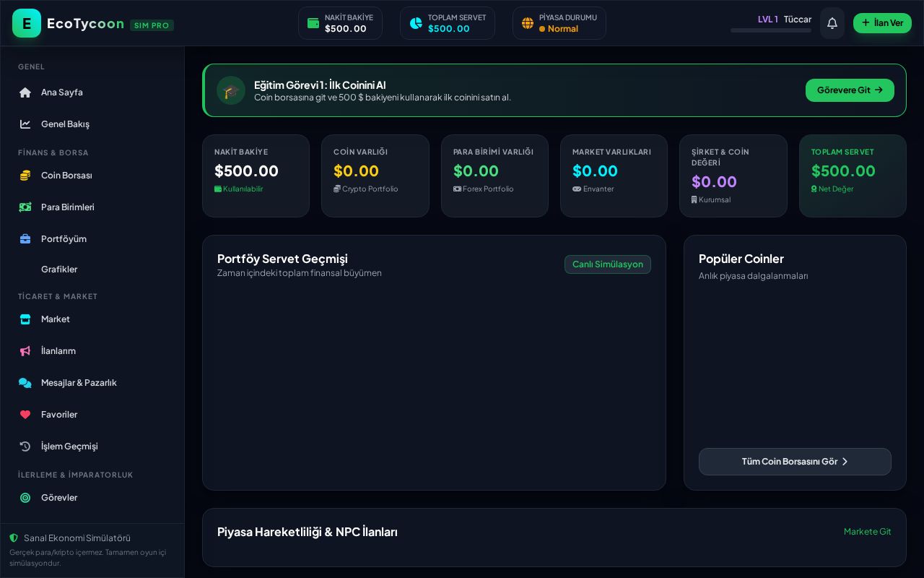The width and height of the screenshot is (924, 578).
Task: Open notifications with the bell icon
Action: [x=832, y=23]
